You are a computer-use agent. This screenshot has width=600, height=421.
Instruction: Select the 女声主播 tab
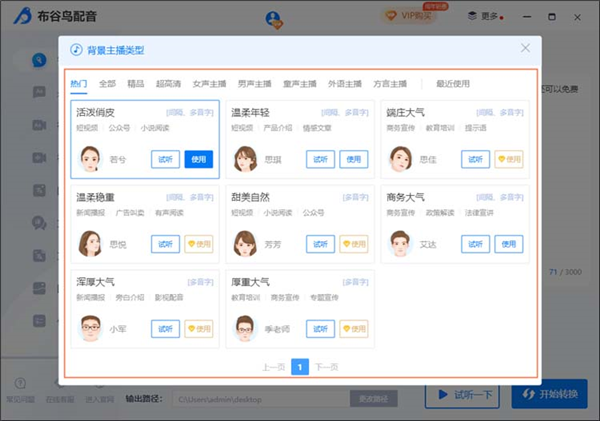(210, 84)
